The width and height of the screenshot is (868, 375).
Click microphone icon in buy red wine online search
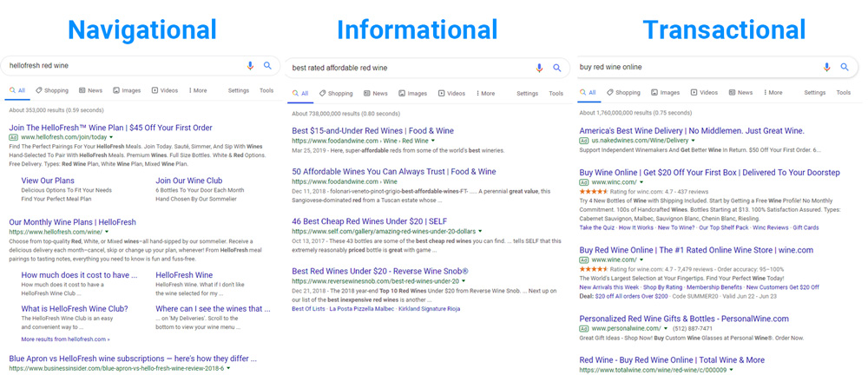pos(826,67)
